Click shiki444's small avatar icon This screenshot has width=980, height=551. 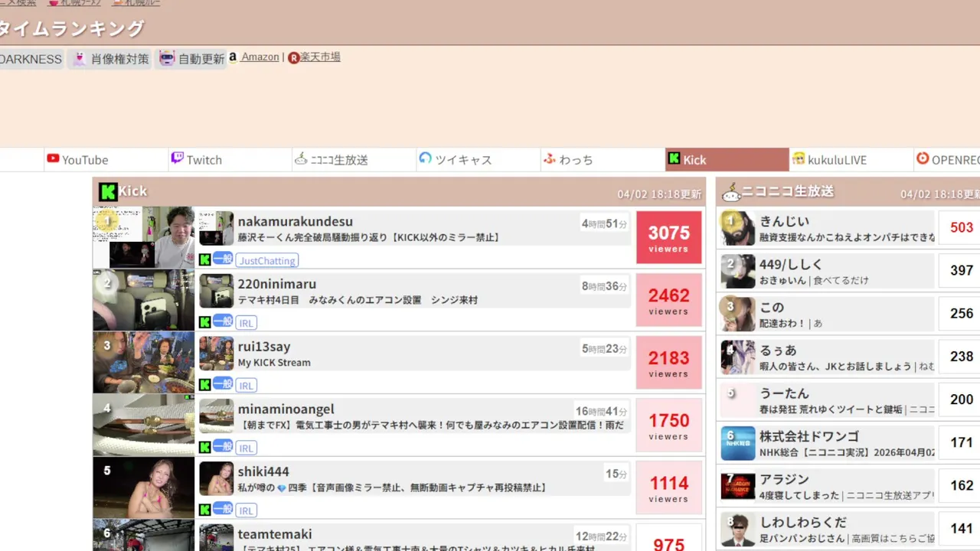216,479
